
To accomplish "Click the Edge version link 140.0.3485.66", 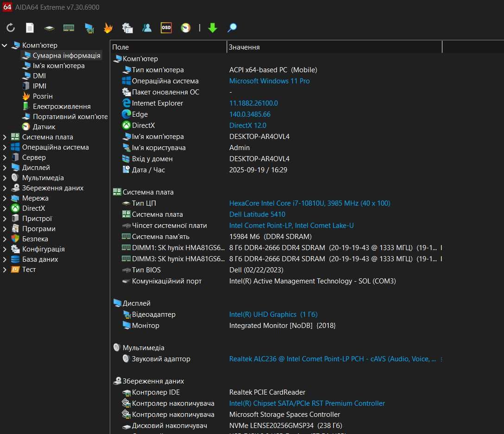I will pyautogui.click(x=250, y=114).
